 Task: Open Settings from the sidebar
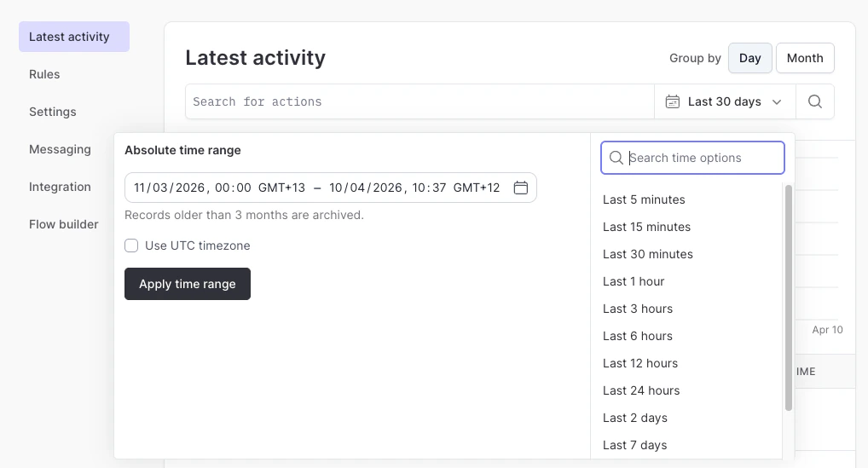(53, 112)
